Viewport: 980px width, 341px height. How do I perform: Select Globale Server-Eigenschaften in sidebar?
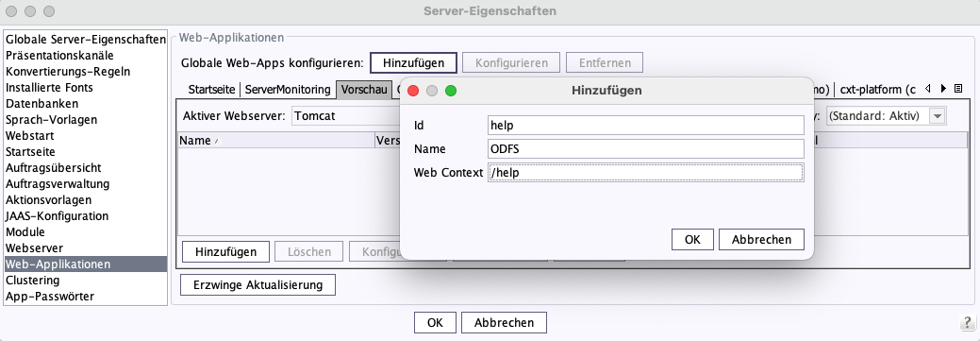coord(86,40)
